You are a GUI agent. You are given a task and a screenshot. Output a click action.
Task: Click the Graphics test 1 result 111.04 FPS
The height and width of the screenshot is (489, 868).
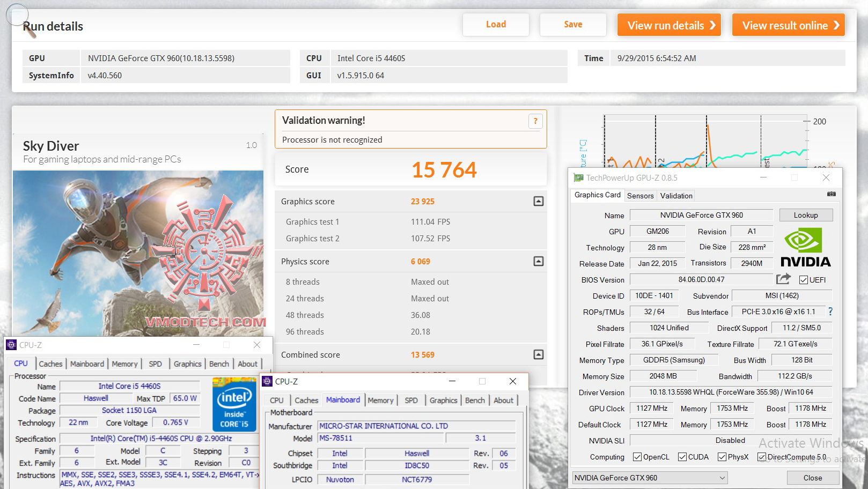430,222
